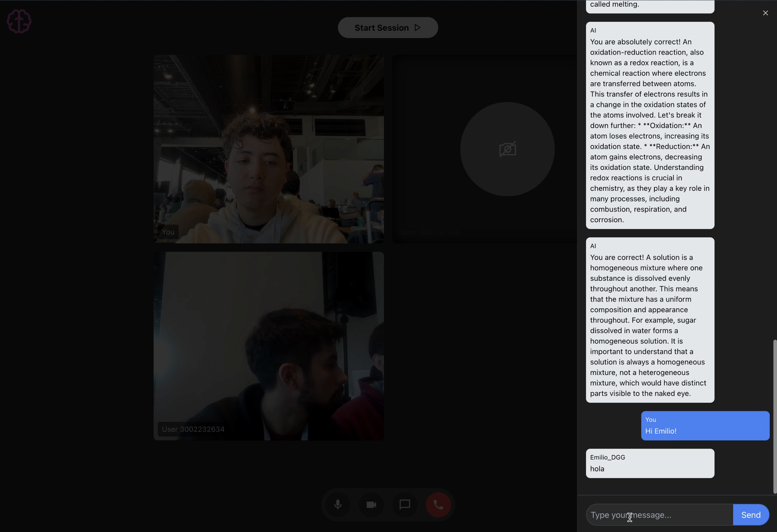Click the camera-off avatar circle

(x=507, y=149)
